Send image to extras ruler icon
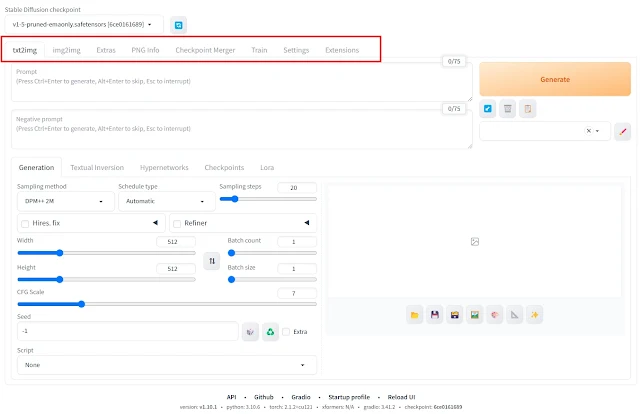 pyautogui.click(x=515, y=315)
